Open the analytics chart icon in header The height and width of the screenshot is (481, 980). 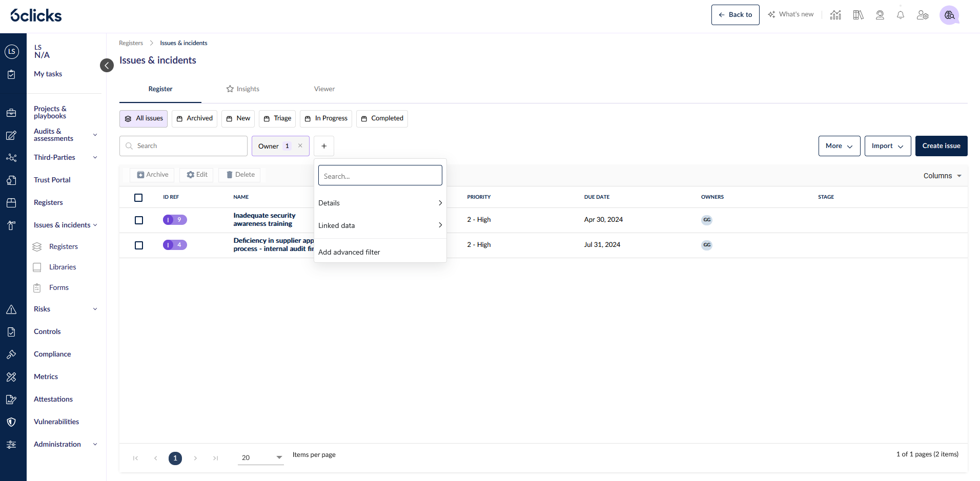click(x=835, y=15)
